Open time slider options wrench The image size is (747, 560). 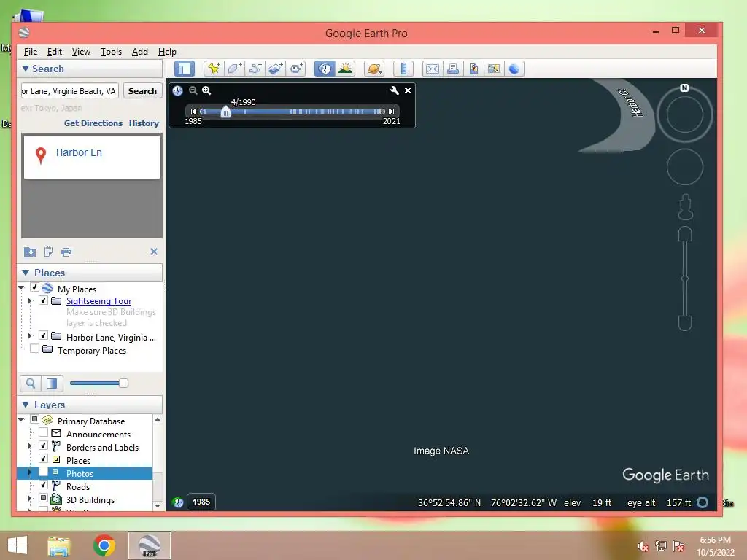pos(395,90)
